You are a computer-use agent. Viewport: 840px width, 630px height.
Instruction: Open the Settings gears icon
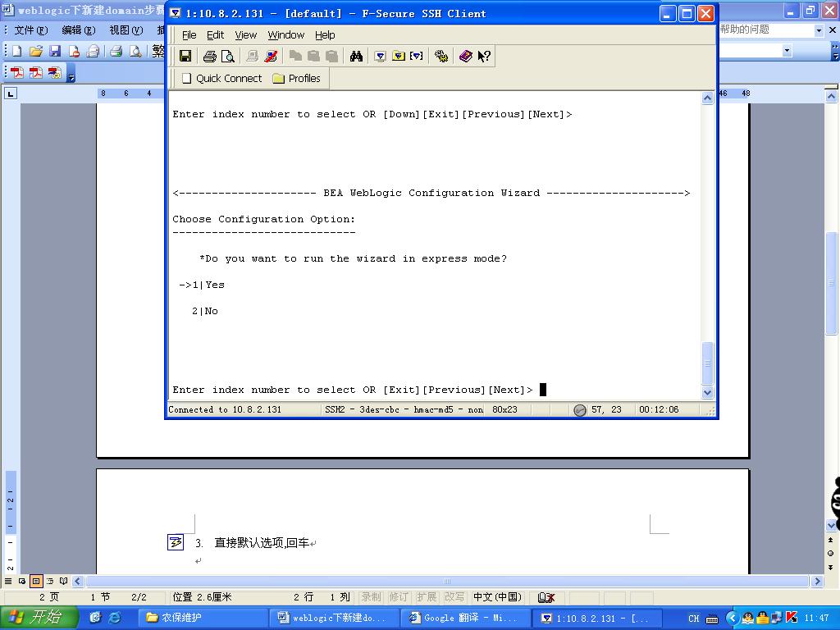[x=441, y=57]
